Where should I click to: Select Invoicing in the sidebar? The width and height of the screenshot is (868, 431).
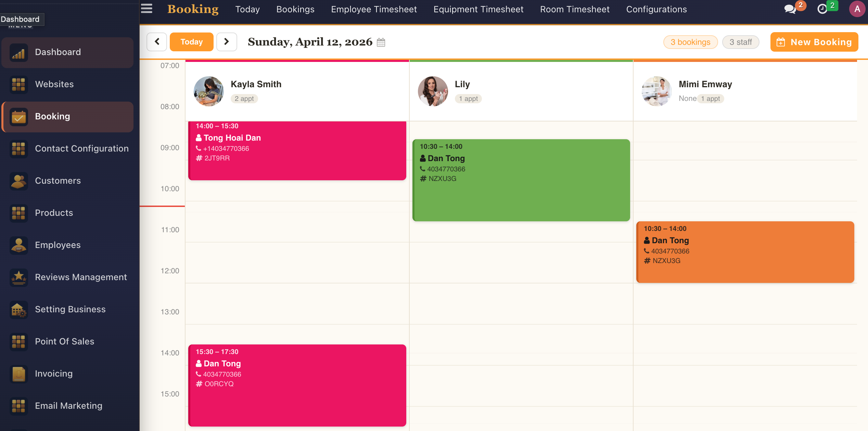[67, 374]
